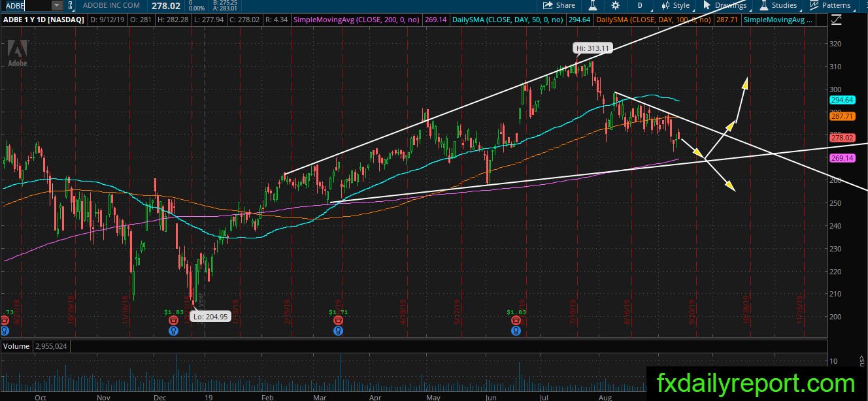
Task: Click the 278.02 red last price tag
Action: coord(843,138)
